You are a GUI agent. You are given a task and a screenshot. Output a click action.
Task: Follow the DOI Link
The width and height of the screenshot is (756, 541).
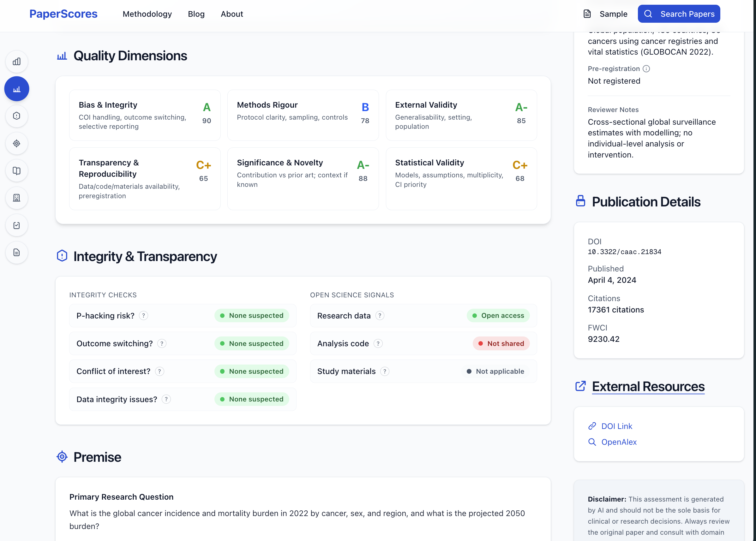(x=616, y=426)
